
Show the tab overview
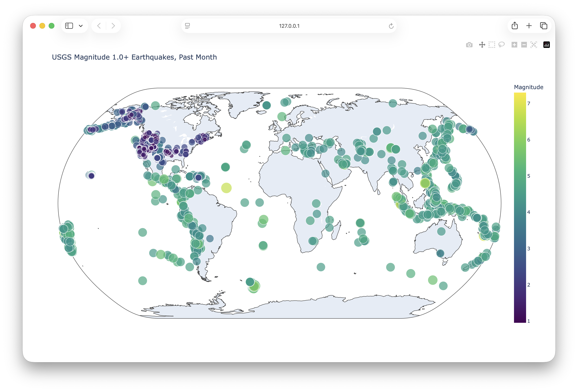pyautogui.click(x=543, y=26)
